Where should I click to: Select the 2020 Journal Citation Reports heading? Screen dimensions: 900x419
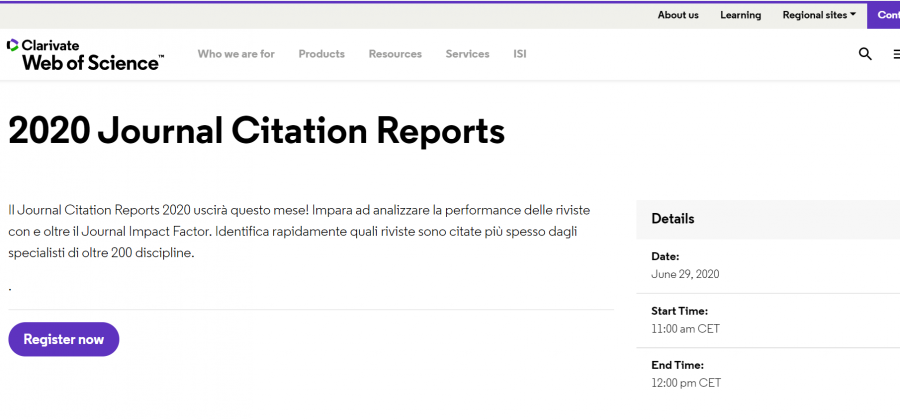257,131
